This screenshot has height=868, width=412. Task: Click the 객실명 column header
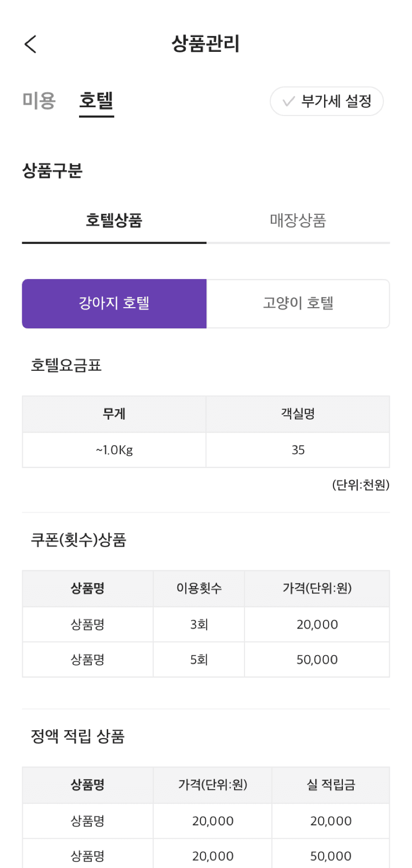click(298, 414)
